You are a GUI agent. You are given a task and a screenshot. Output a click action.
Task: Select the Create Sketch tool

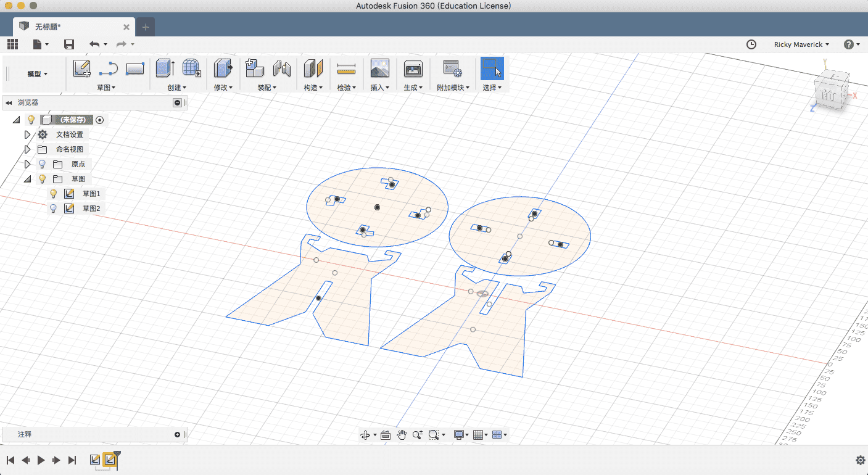coord(82,68)
